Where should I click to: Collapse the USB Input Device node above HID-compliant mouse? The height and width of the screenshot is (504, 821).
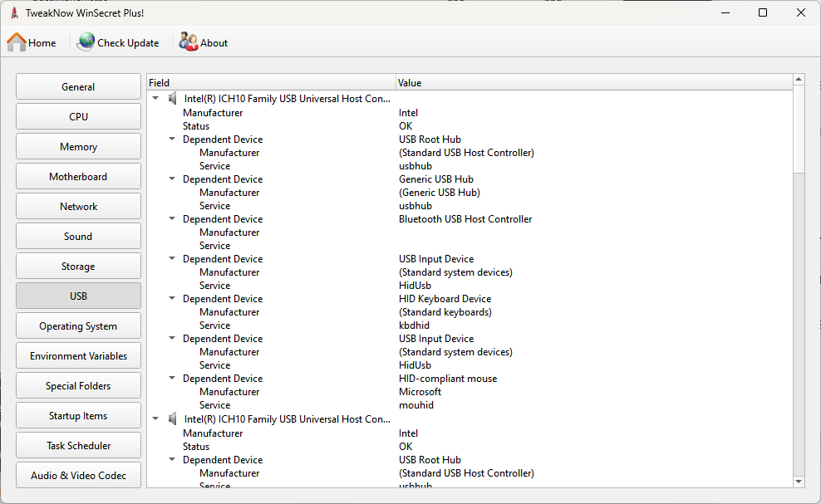pos(172,338)
